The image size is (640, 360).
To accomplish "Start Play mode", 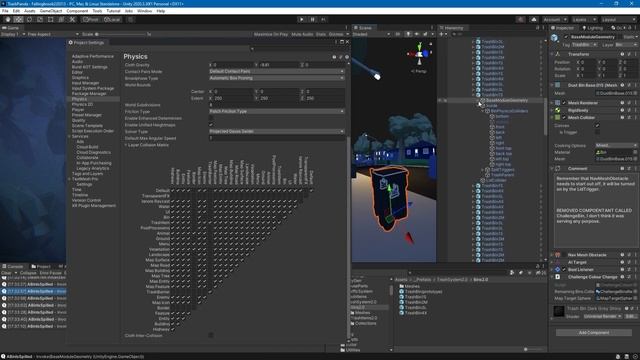I will 302,19.
